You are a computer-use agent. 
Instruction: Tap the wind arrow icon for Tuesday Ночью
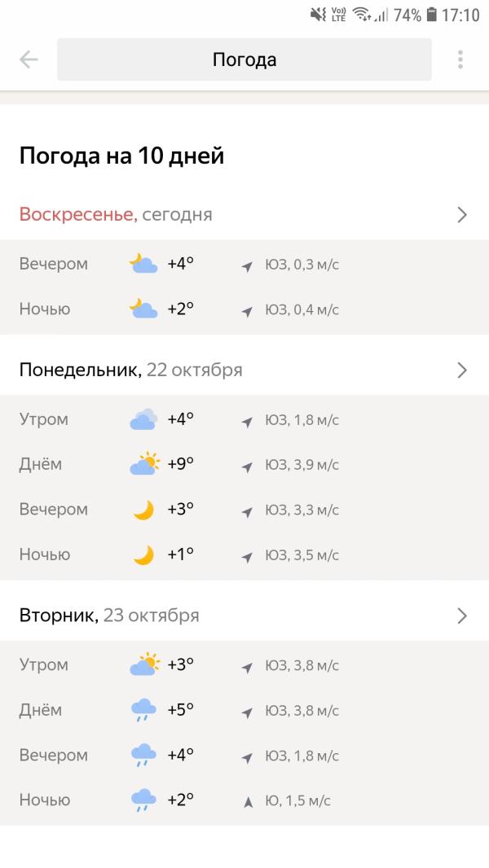[248, 801]
